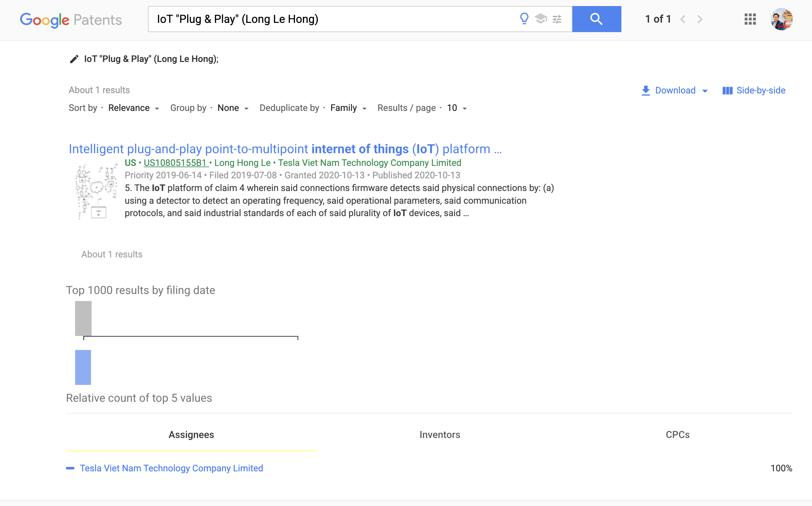Click Tesla Viet Nam Technology assignee link

171,468
